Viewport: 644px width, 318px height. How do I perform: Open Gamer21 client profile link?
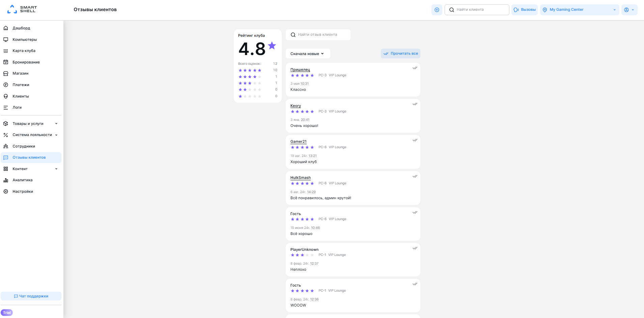[298, 141]
